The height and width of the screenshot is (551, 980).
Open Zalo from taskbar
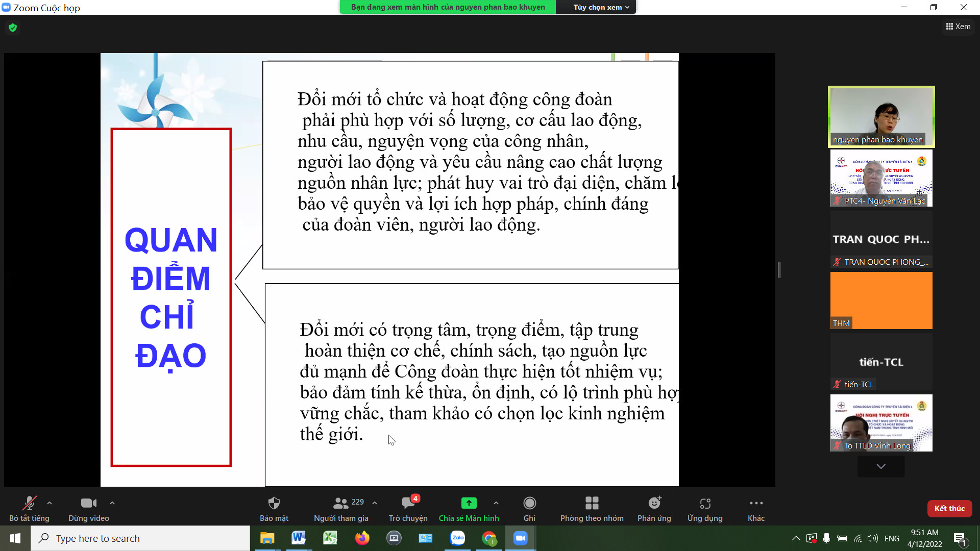[457, 538]
